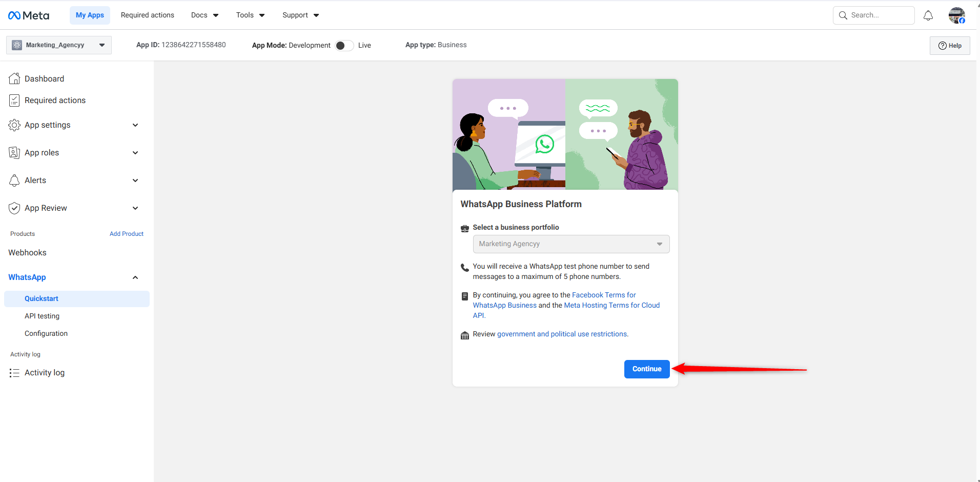Image resolution: width=980 pixels, height=482 pixels.
Task: Click the WhatsApp illustration banner
Action: pos(565,134)
